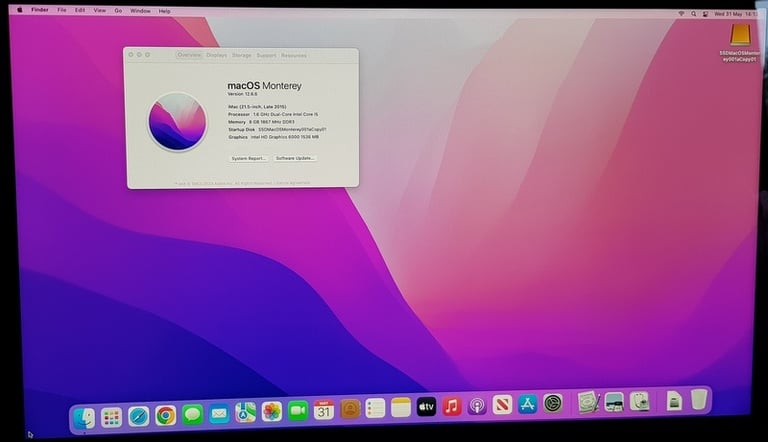Open Spotlight search in the menu bar
This screenshot has height=442, width=768.
pyautogui.click(x=693, y=14)
